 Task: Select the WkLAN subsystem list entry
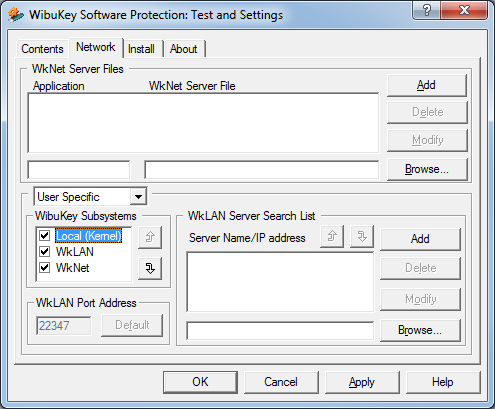point(75,252)
